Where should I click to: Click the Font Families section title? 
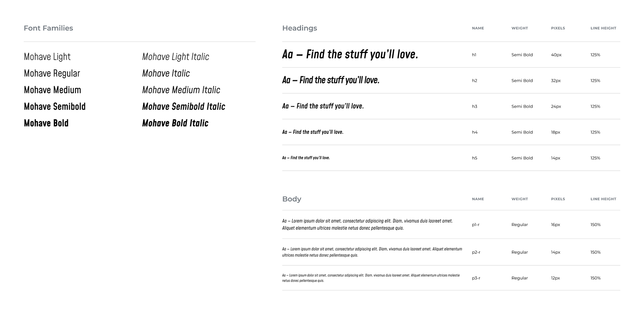pyautogui.click(x=48, y=28)
